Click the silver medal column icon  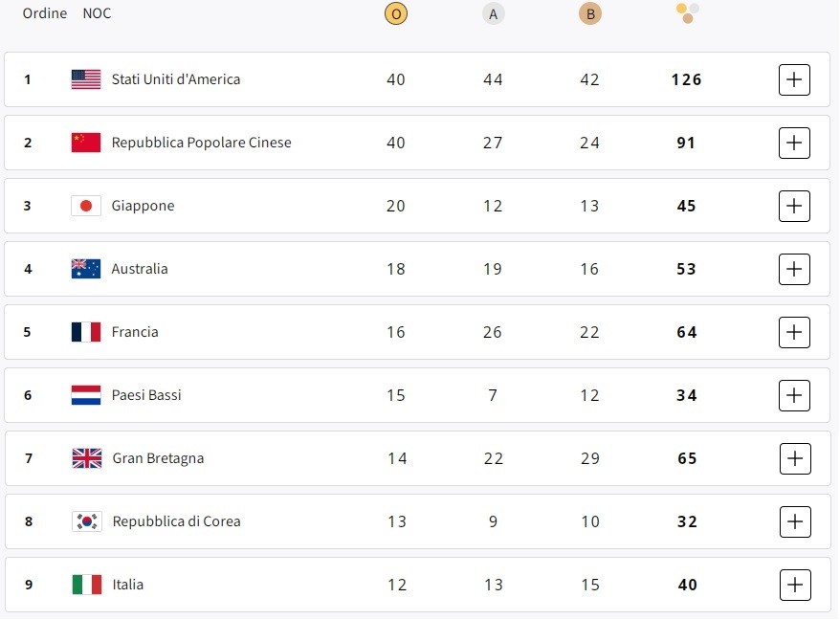[x=493, y=13]
